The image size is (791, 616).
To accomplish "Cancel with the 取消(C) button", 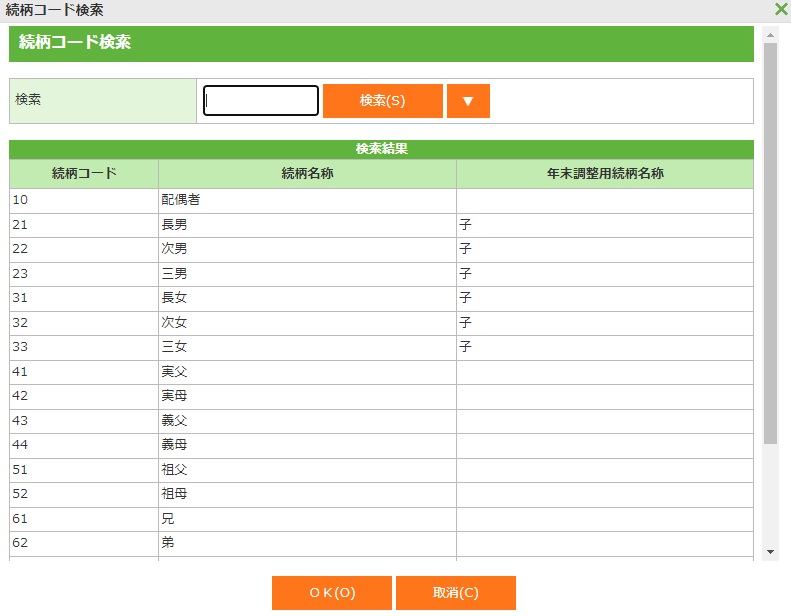I will point(456,593).
